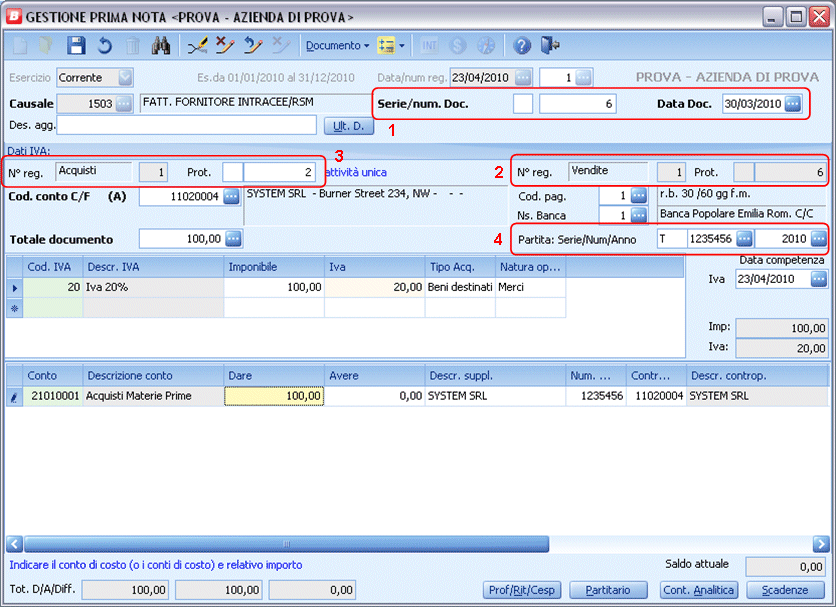836x607 pixels.
Task: Click the Beni destinati cell
Action: [x=460, y=287]
